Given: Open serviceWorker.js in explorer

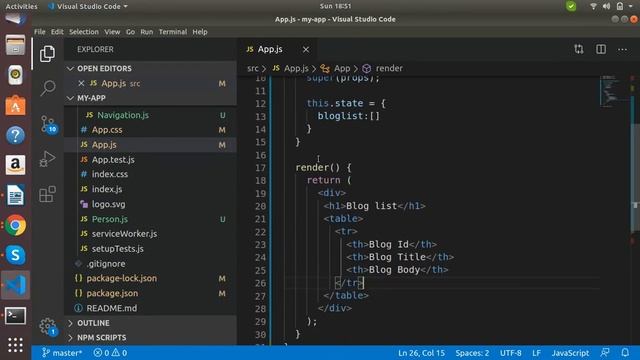Looking at the screenshot, I should 151,234.
